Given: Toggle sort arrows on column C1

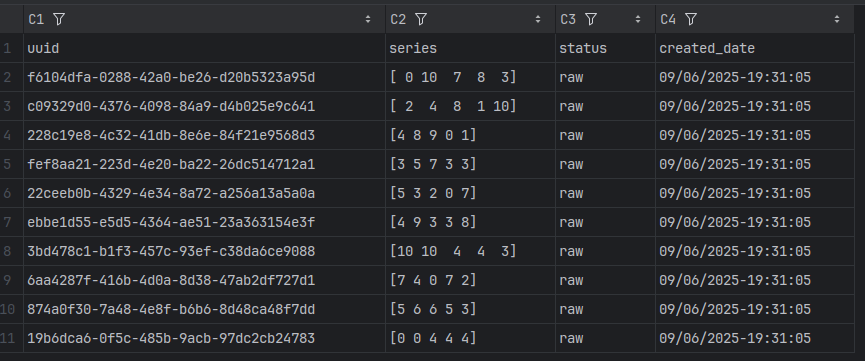Looking at the screenshot, I should (x=368, y=19).
